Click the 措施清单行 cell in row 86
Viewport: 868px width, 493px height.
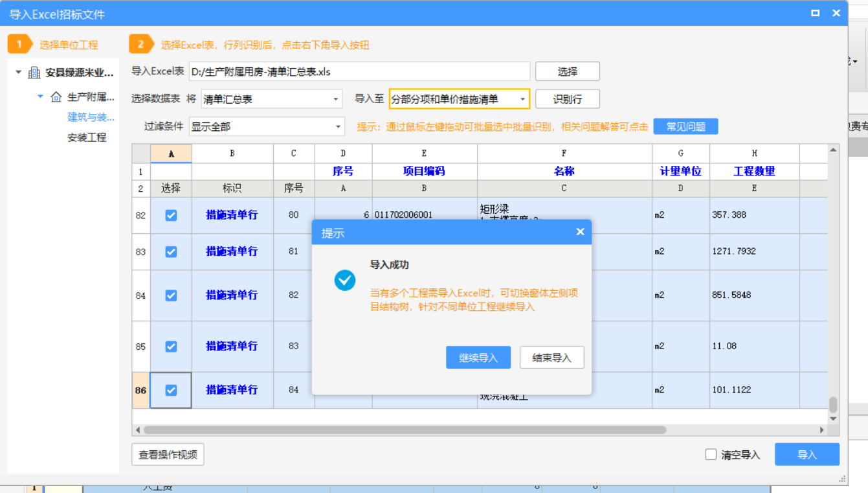(x=232, y=390)
